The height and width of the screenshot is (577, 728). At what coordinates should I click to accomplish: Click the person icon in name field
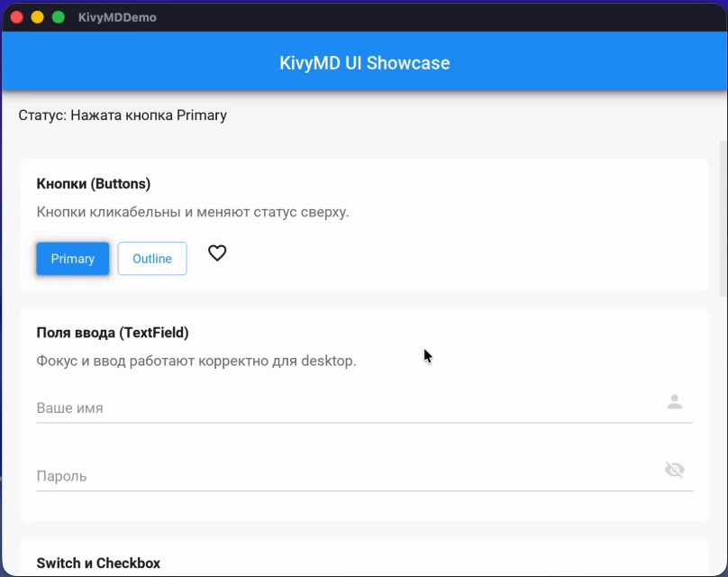click(x=674, y=402)
